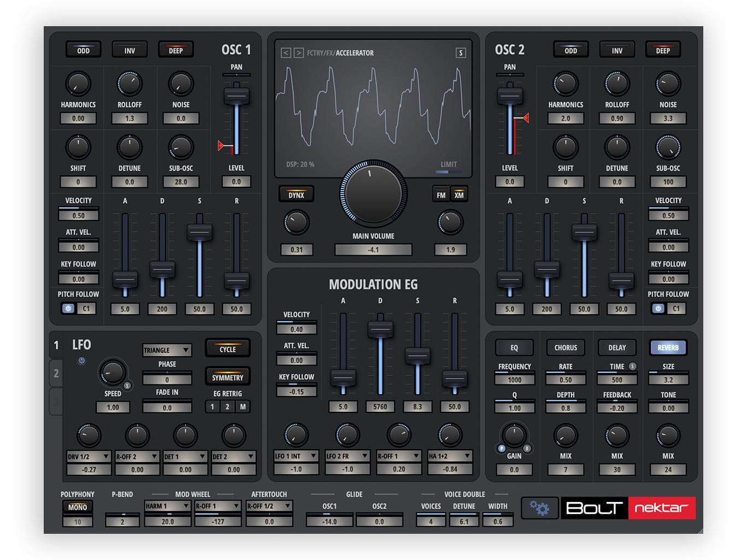Switch to LFO tab 2

pyautogui.click(x=57, y=374)
